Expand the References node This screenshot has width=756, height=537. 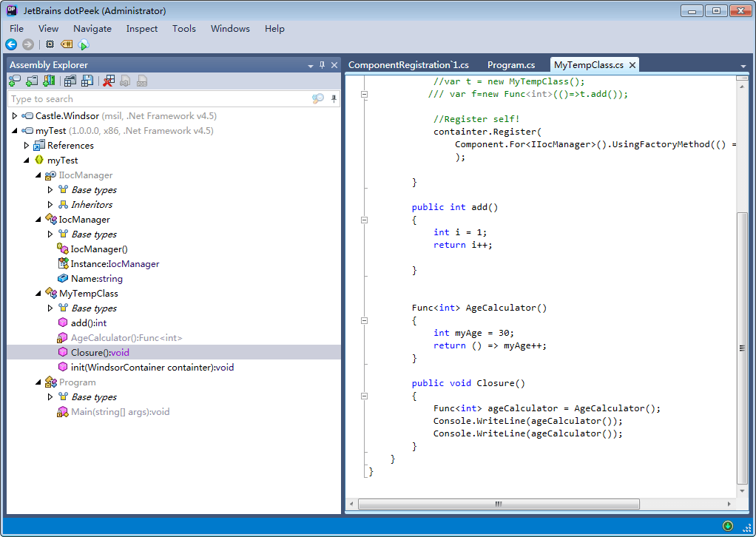pos(27,146)
